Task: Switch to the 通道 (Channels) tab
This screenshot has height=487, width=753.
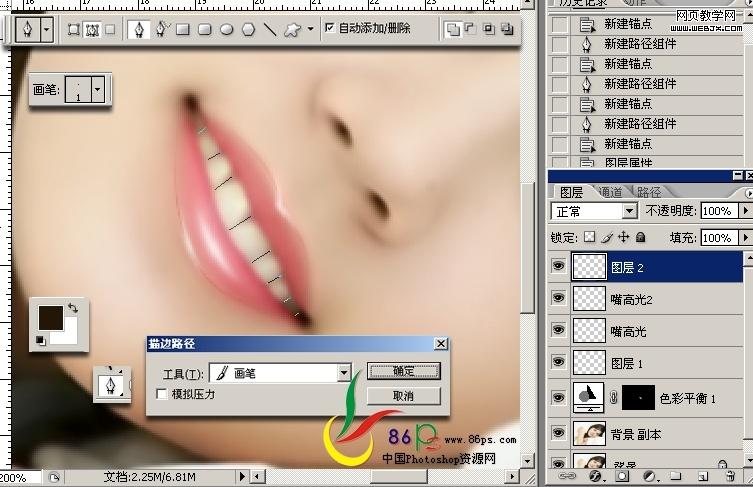Action: (x=611, y=192)
